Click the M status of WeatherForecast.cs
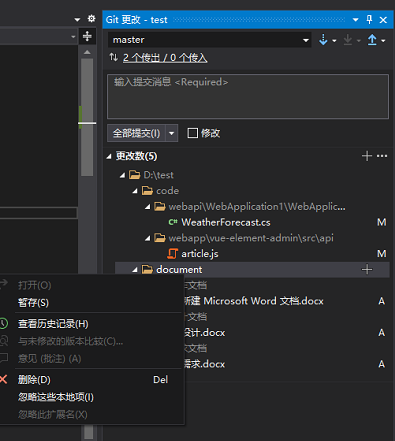This screenshot has width=395, height=441. 382,222
